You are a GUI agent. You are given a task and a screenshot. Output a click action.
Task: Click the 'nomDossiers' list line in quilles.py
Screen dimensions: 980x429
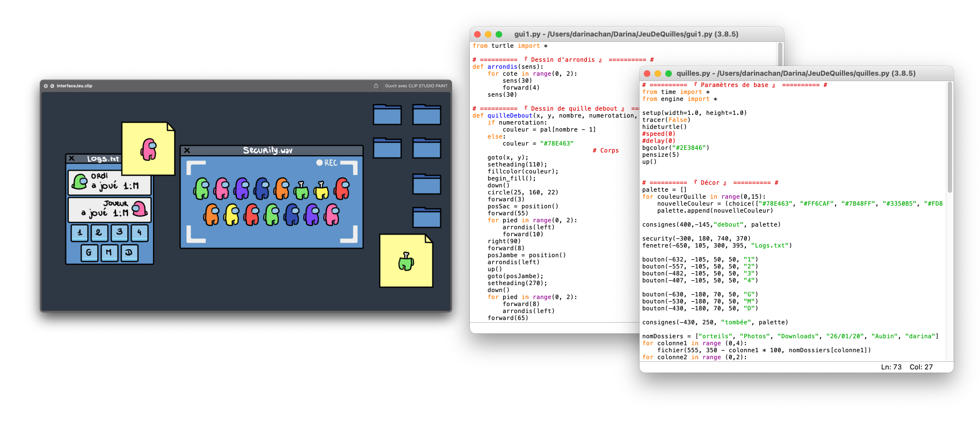(790, 337)
